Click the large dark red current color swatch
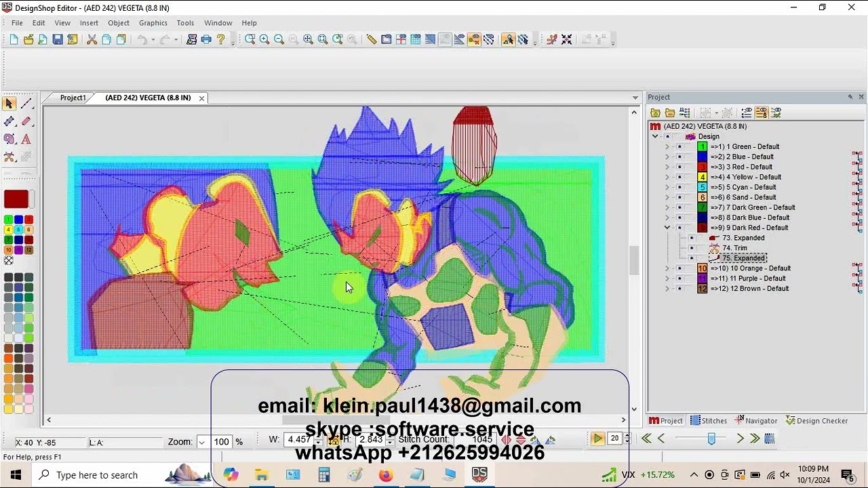Image resolution: width=868 pixels, height=488 pixels. coord(16,199)
